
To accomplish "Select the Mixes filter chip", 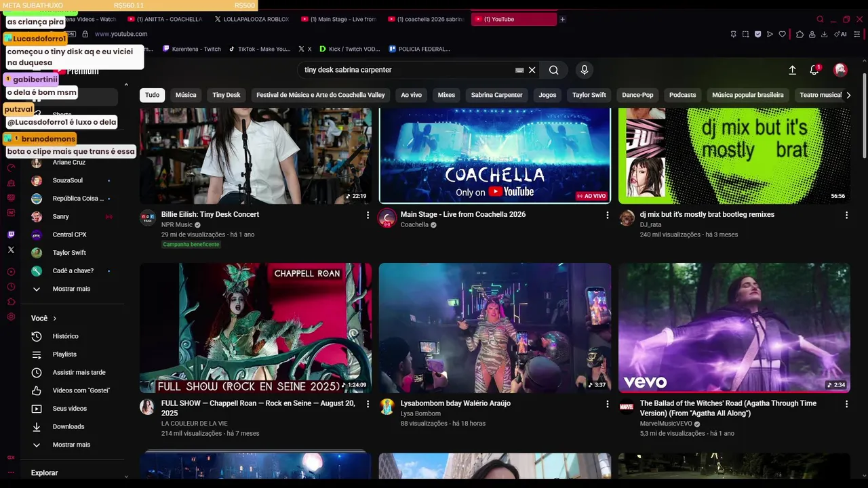I will (x=446, y=95).
